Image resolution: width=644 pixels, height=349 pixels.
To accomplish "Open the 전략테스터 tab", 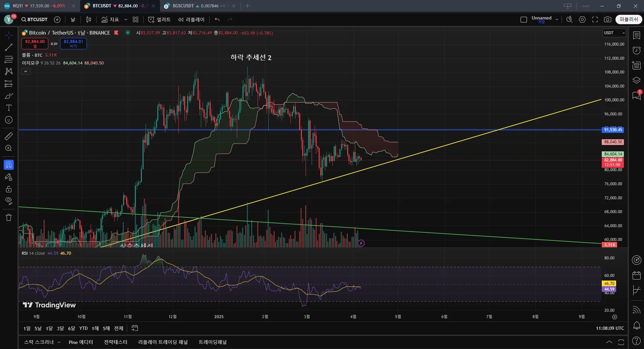I will (115, 342).
